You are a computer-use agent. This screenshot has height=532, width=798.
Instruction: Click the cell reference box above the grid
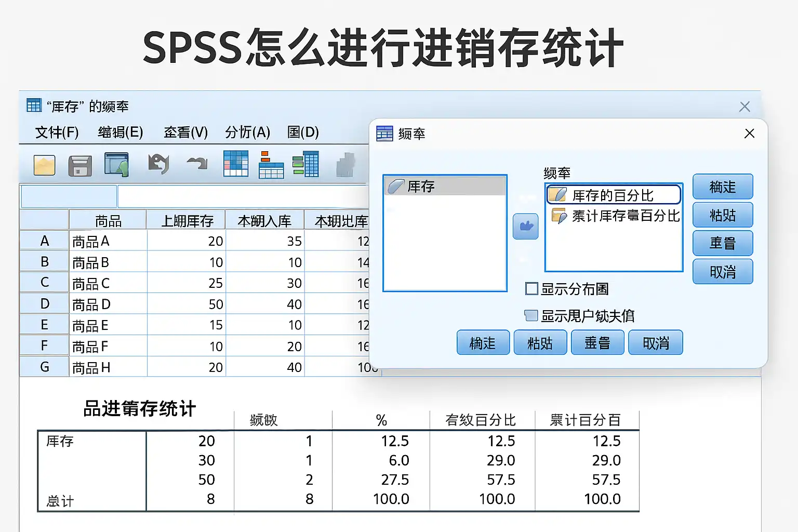coord(69,196)
